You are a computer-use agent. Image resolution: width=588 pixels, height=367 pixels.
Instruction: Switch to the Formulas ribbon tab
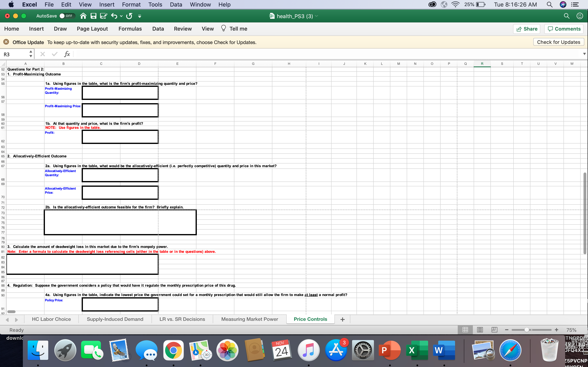click(130, 29)
